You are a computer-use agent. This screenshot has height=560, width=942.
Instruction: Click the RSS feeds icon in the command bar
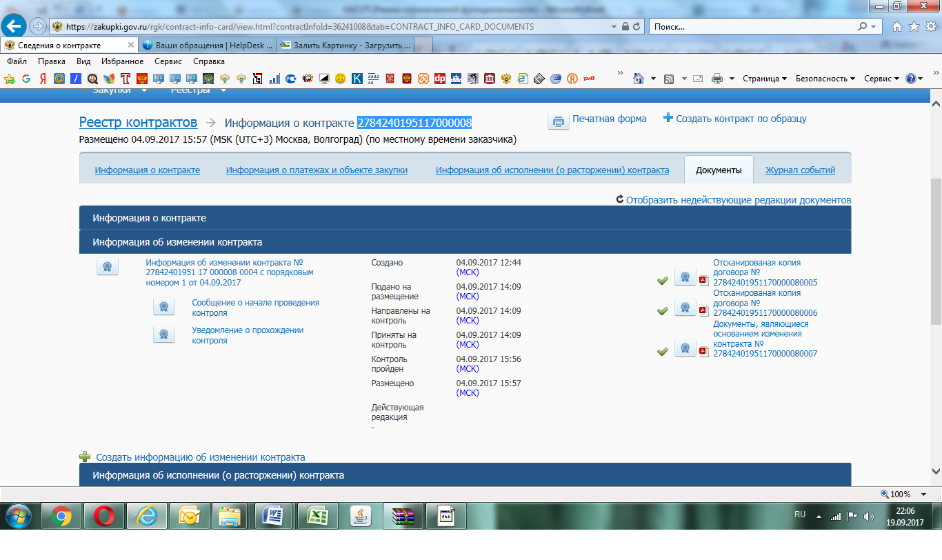point(669,79)
